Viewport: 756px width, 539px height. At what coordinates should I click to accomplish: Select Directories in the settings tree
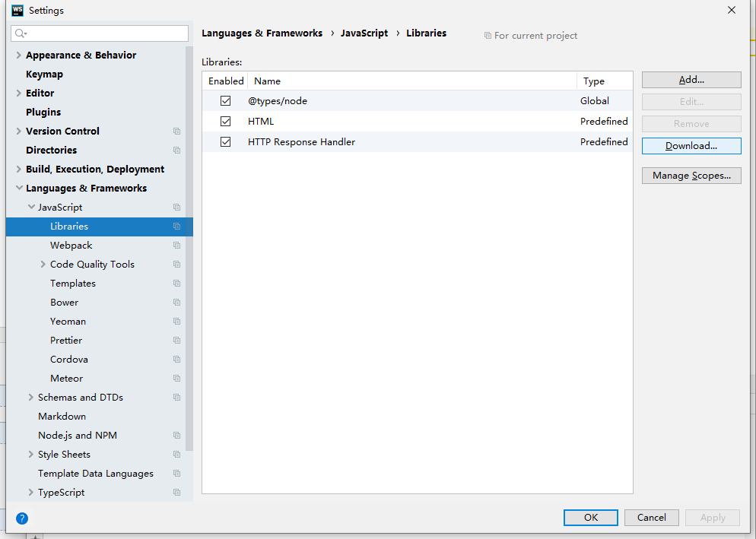(51, 150)
